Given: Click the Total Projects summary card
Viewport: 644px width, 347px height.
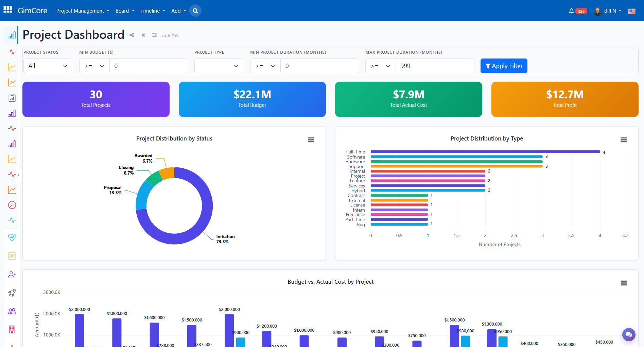Looking at the screenshot, I should pyautogui.click(x=96, y=99).
